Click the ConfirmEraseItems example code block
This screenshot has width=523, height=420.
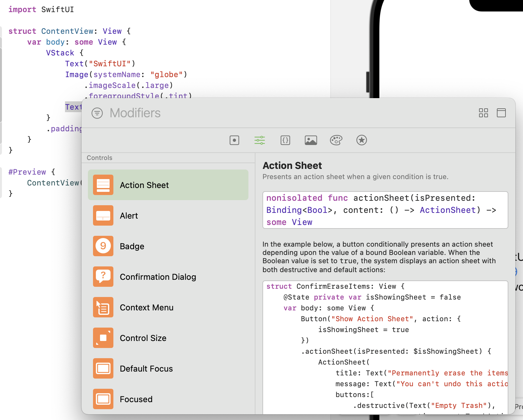pyautogui.click(x=385, y=347)
